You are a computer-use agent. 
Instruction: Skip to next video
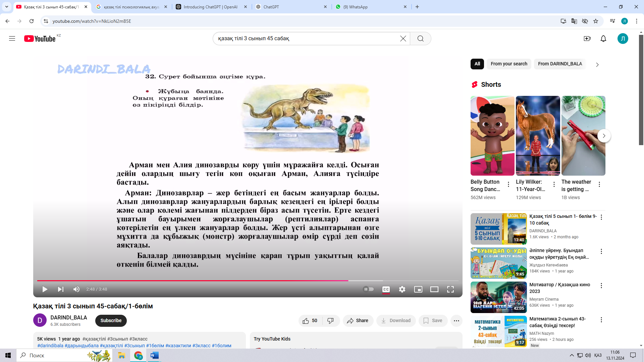tap(60, 289)
